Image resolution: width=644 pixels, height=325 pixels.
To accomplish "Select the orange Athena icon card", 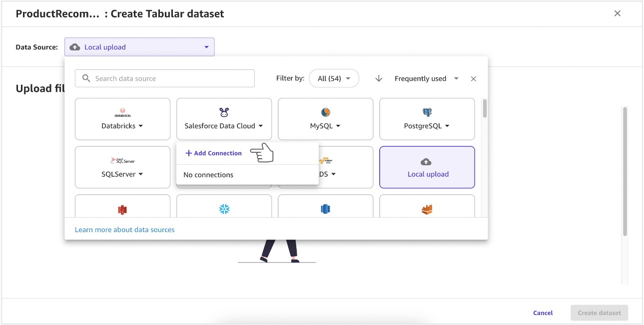I will coord(427,206).
